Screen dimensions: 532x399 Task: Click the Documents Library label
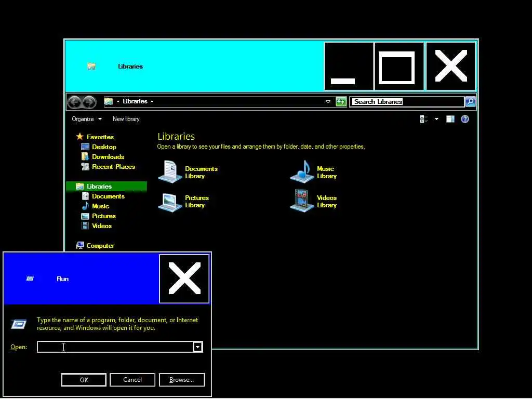tap(201, 172)
